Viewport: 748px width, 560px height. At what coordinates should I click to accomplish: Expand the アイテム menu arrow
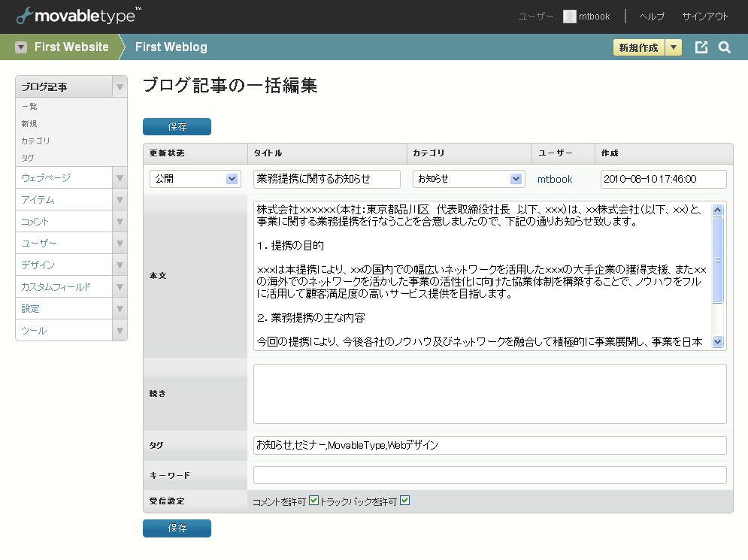(x=120, y=200)
